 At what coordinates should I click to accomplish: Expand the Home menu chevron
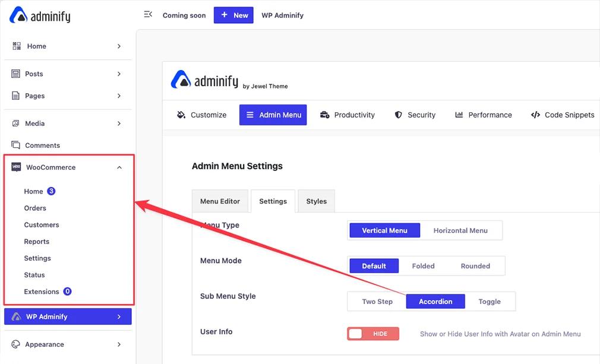click(119, 46)
